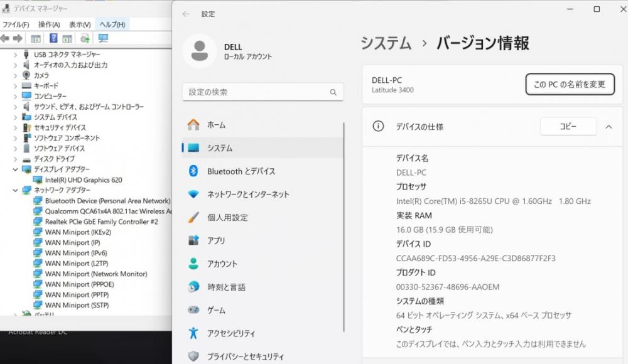
Task: Open Network and Internet settings
Action: coord(263,195)
